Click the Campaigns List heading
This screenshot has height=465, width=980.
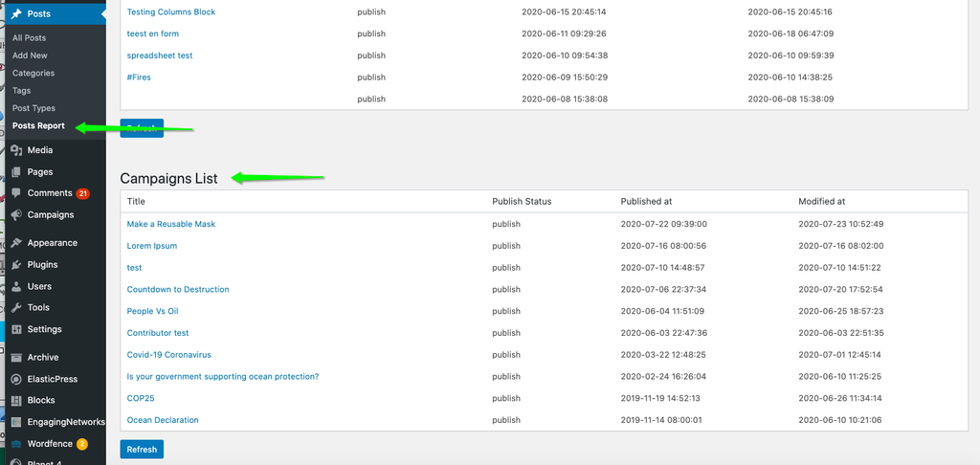click(168, 179)
